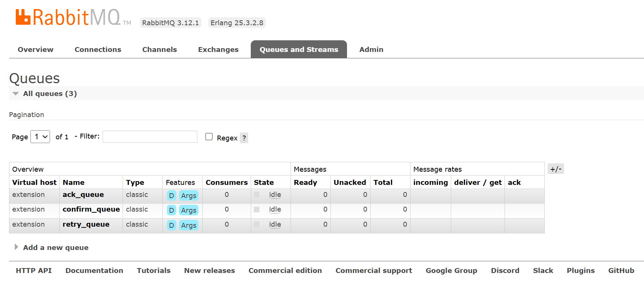Open the HTTP API footer link

point(33,270)
